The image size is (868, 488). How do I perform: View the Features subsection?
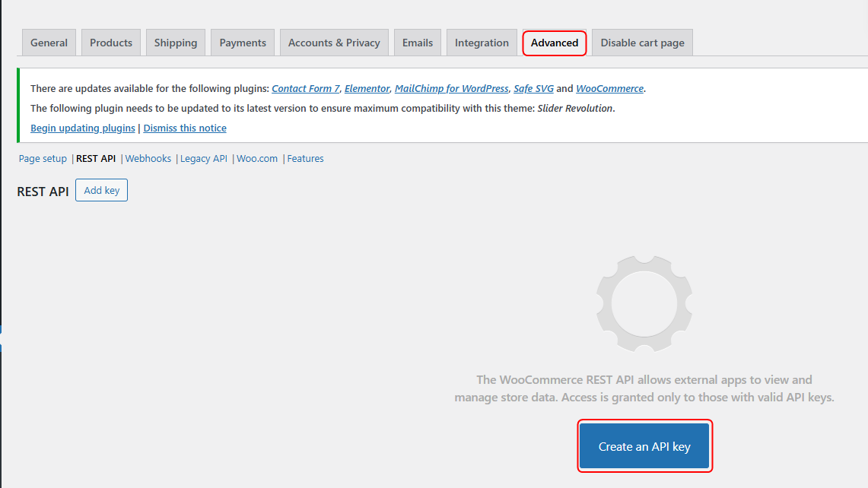[305, 158]
